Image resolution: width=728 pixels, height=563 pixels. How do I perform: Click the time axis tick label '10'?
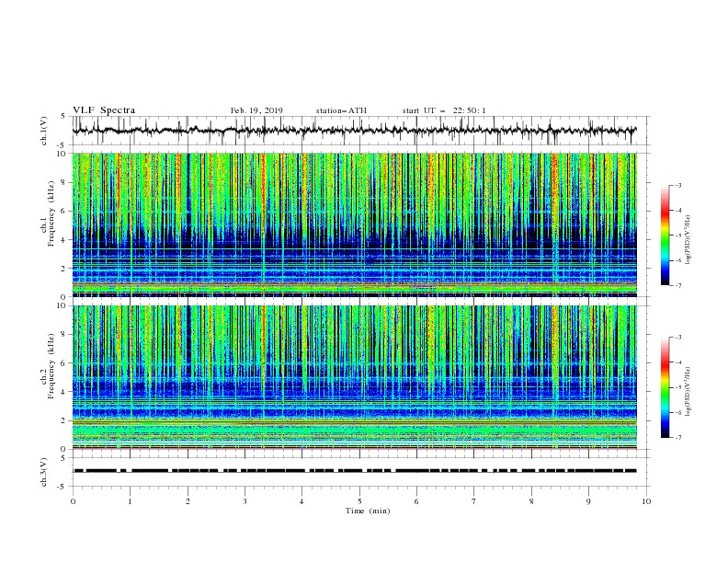[x=646, y=501]
